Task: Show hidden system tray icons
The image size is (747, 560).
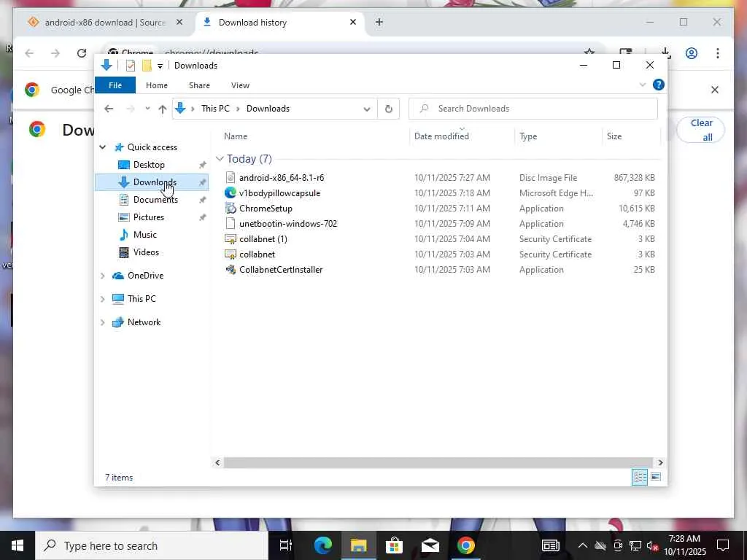Action: click(x=582, y=545)
